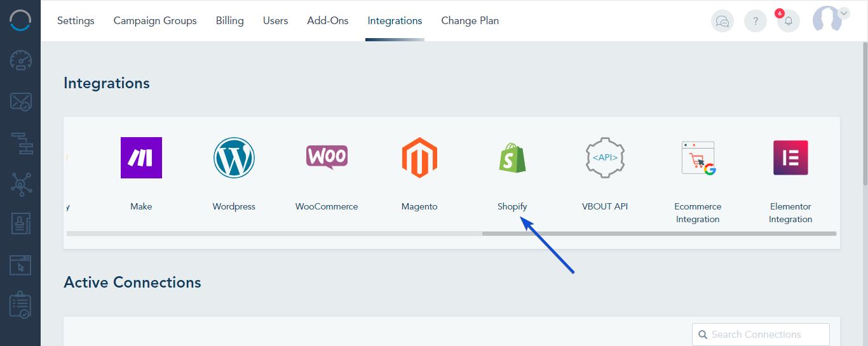Click the red notification count badge

[x=780, y=13]
